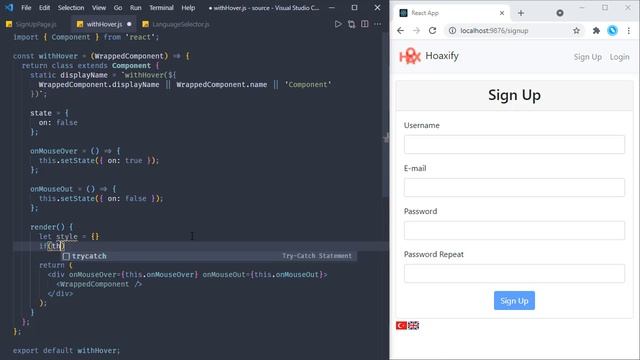Click the 'render() {' code line
Viewport: 640px width, 360px height.
51,227
